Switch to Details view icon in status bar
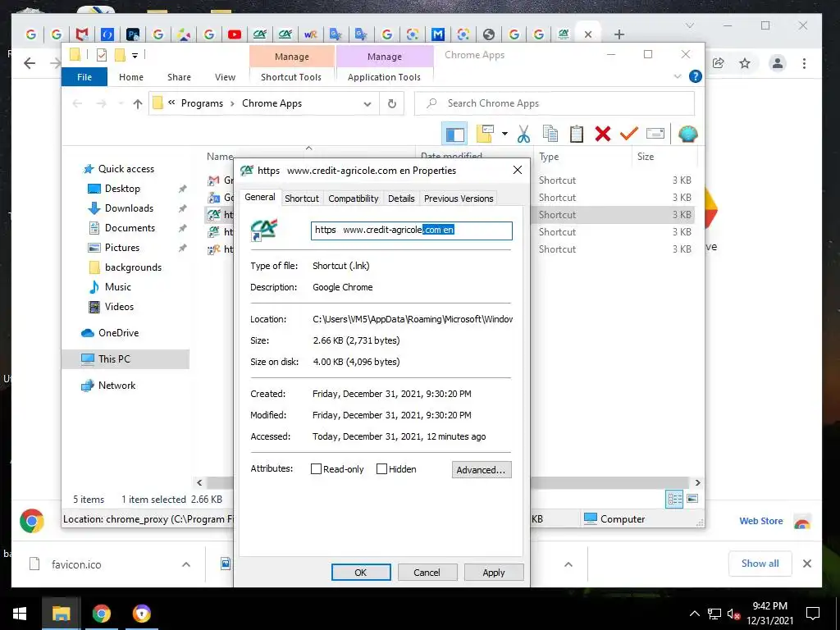Screen dimensions: 840x630 674,500
